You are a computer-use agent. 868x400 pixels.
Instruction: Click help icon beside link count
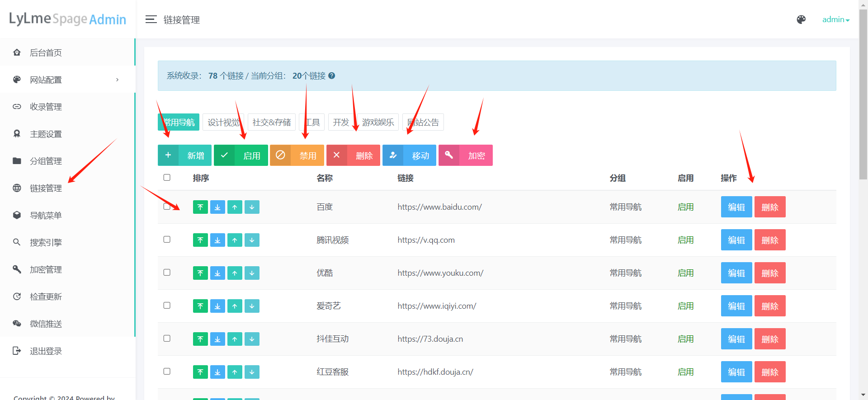click(332, 76)
